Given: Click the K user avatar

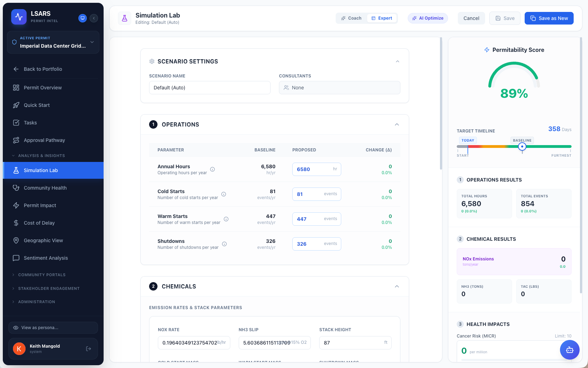Looking at the screenshot, I should pyautogui.click(x=19, y=349).
